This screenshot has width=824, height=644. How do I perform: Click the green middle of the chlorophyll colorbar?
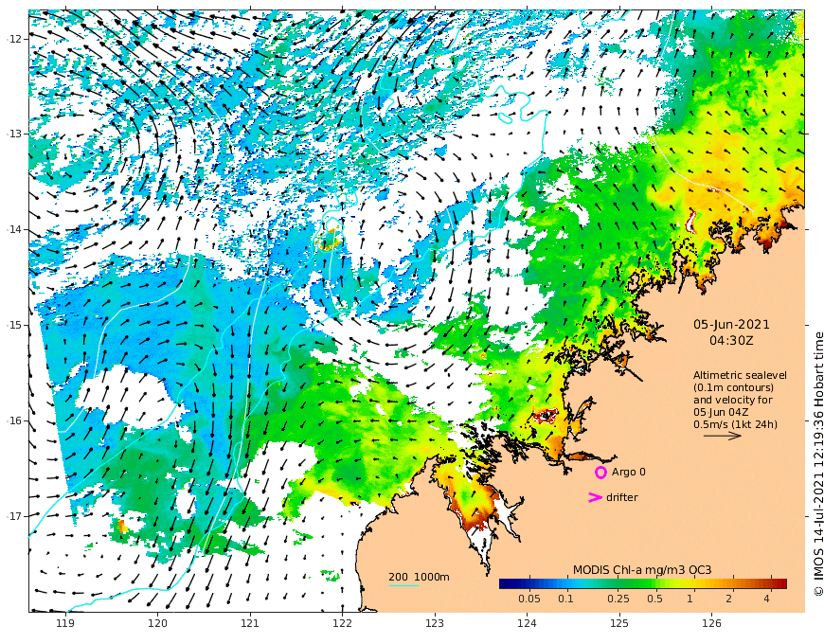[x=643, y=583]
